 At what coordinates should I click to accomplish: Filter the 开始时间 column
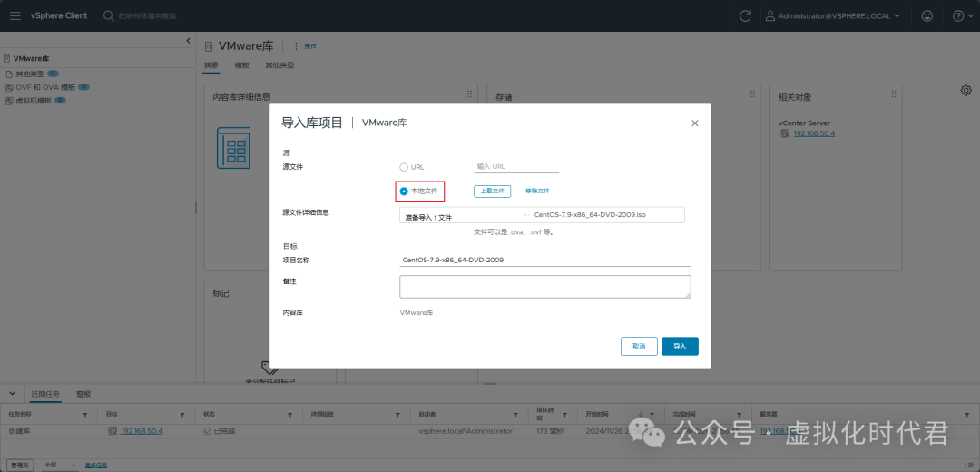tap(652, 415)
